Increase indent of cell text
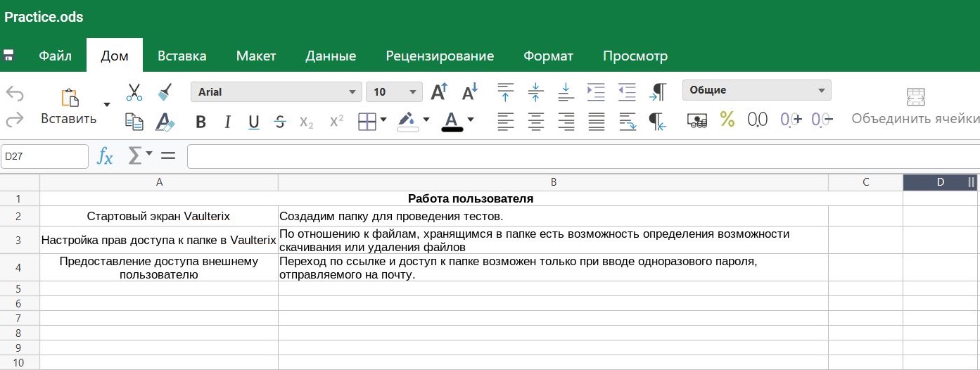This screenshot has width=980, height=370. (x=596, y=91)
